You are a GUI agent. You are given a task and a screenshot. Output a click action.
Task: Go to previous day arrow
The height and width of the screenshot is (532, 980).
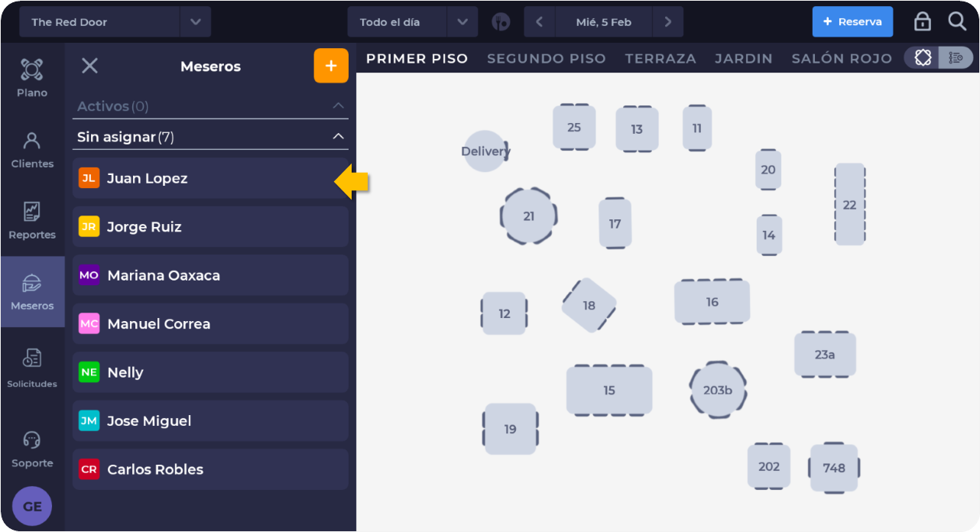(539, 21)
